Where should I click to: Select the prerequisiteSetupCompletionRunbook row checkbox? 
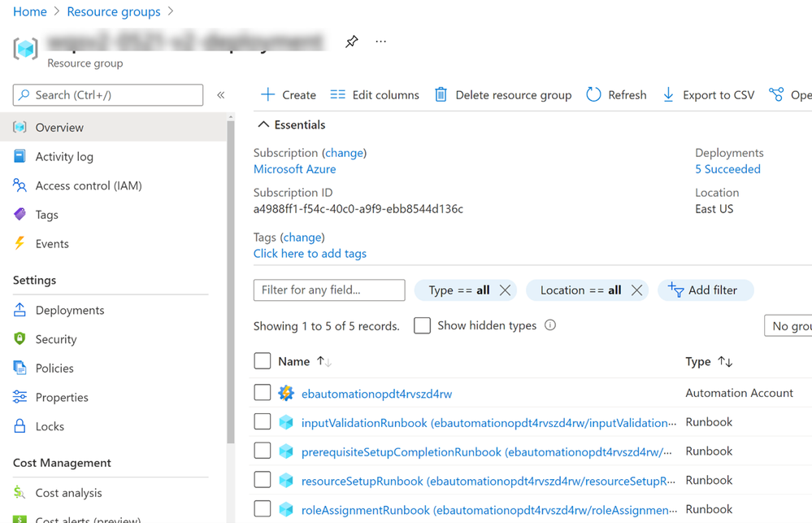coord(263,451)
